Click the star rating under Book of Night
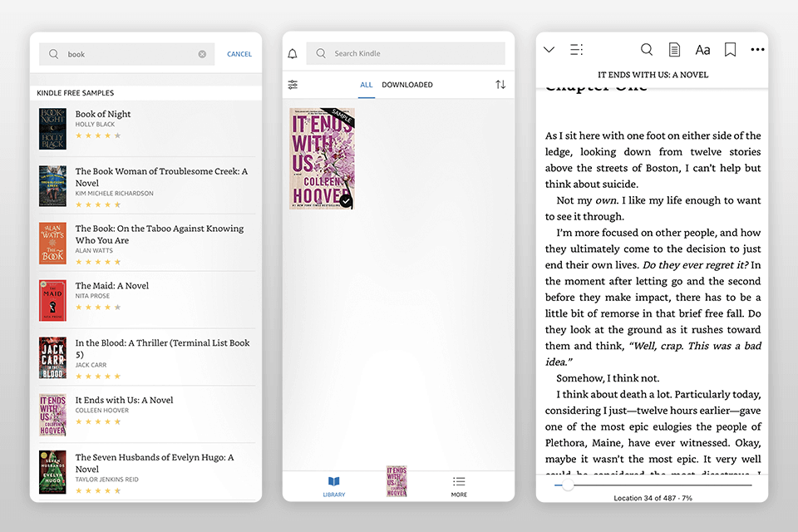798x532 pixels. tap(98, 135)
